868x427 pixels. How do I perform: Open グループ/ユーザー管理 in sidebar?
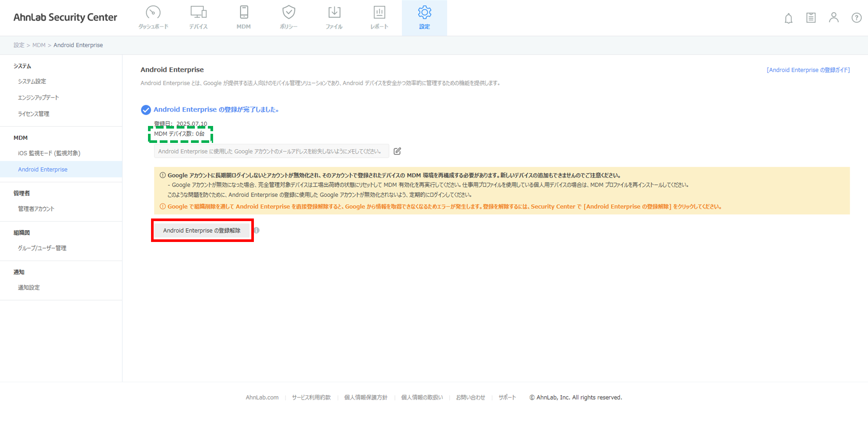coord(42,248)
